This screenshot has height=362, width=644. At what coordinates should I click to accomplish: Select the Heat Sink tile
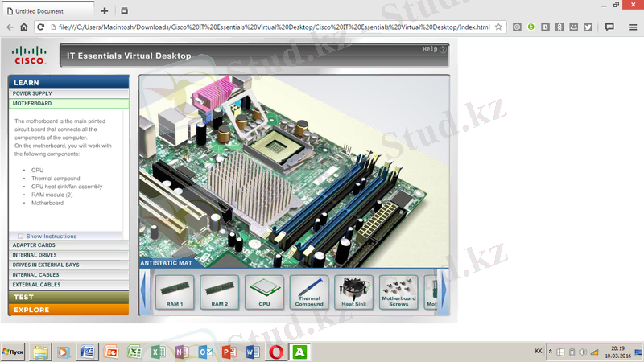353,292
